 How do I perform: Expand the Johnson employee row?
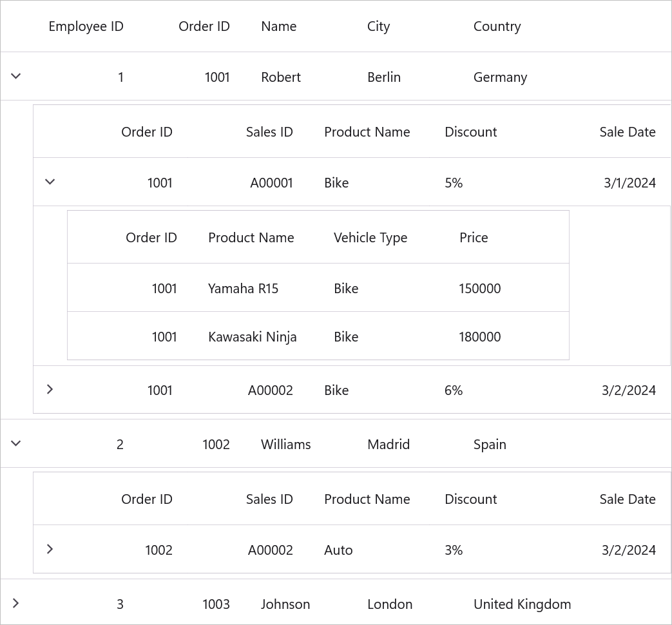[16, 603]
